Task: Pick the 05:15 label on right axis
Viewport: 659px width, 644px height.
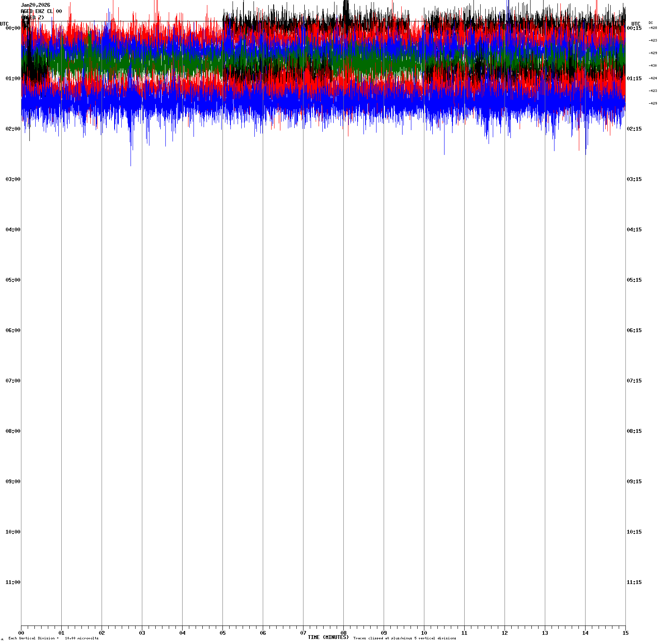Action: (x=634, y=280)
